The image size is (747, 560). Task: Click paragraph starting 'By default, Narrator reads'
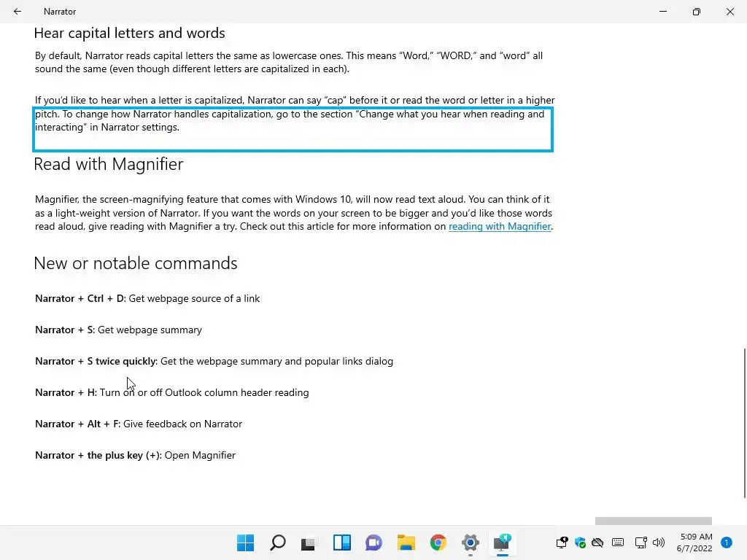[289, 63]
